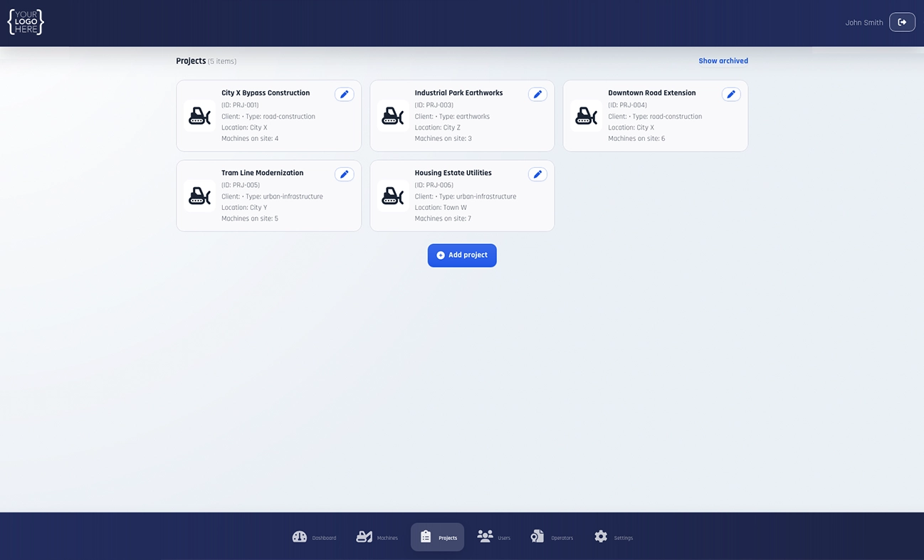Click the Add project button

point(462,255)
